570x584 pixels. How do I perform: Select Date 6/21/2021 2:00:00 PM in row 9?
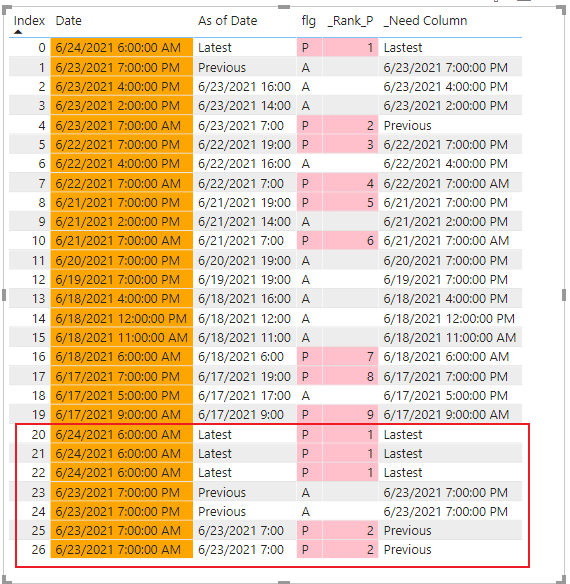[122, 221]
